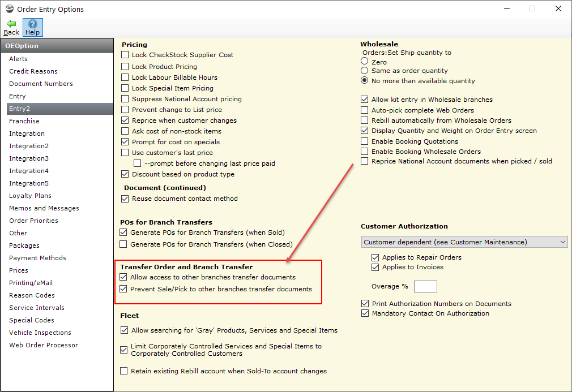Viewport: 572px width, 392px height.
Task: Toggle Limit Corporately Controlled Services checkbox
Action: 124,350
